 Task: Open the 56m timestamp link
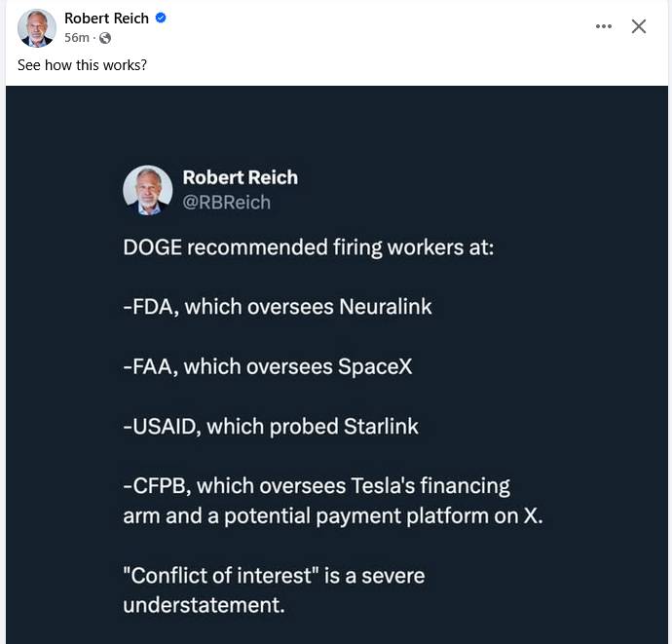[x=77, y=38]
